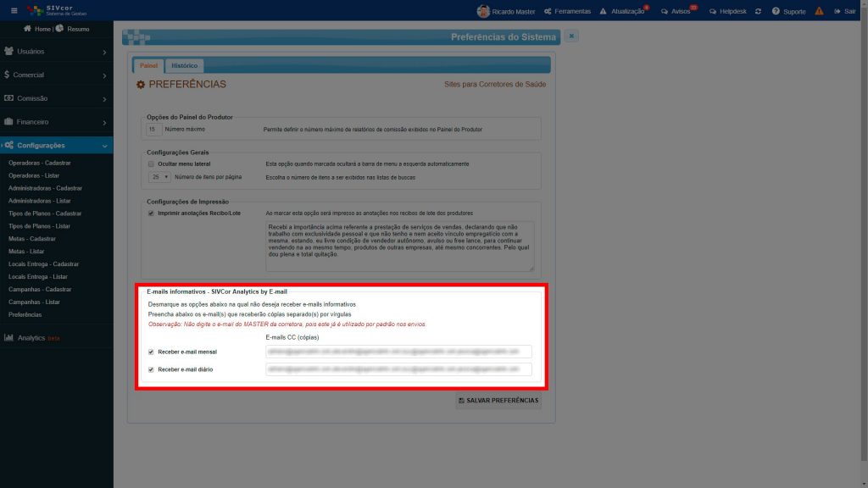This screenshot has width=868, height=488.
Task: Click the Número máximo input field
Action: point(153,129)
